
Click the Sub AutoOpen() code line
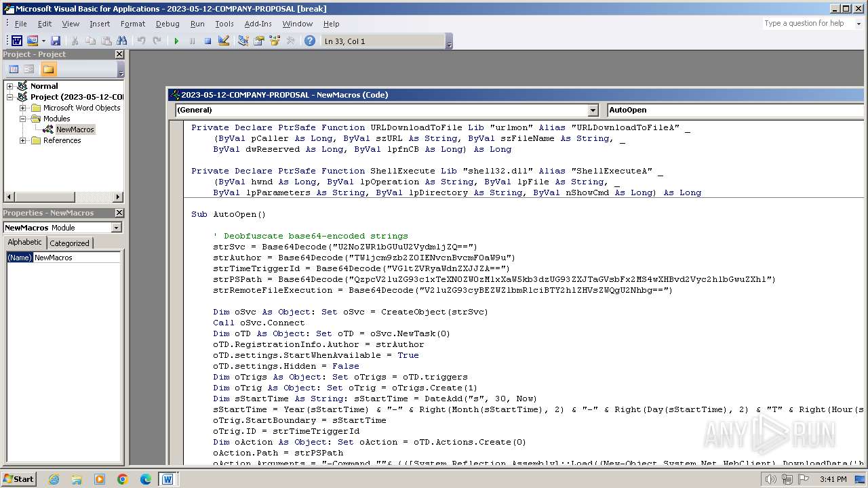(x=229, y=214)
